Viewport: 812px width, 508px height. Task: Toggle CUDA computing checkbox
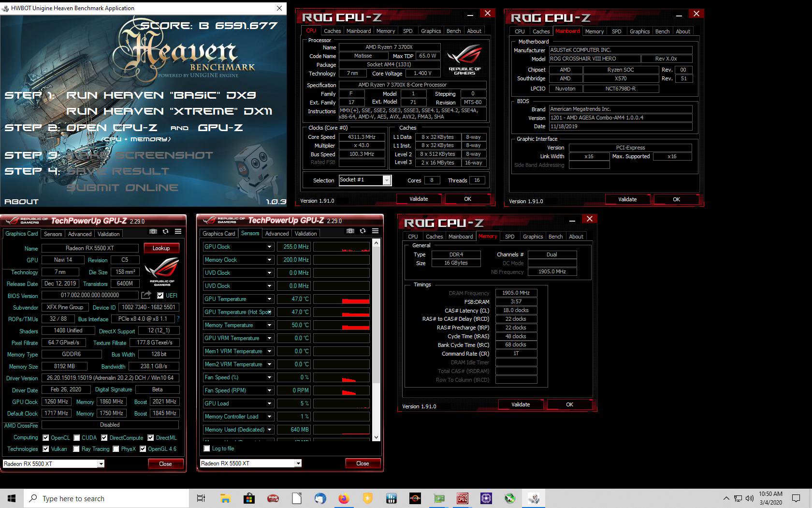click(x=76, y=438)
